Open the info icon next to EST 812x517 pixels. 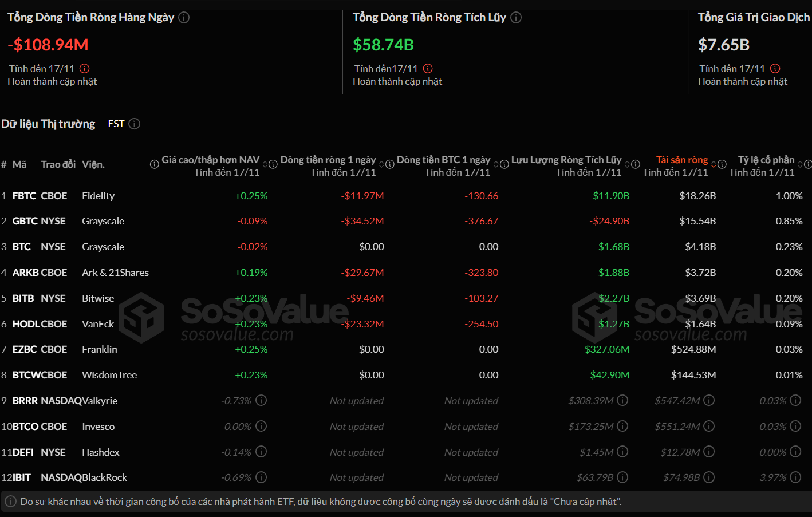135,124
